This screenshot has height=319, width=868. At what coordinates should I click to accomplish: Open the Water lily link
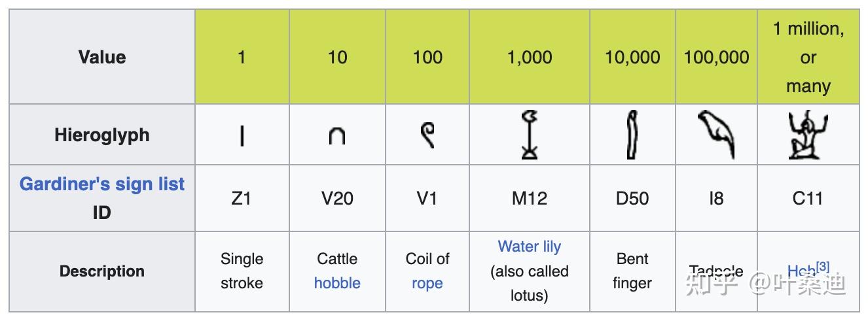[x=529, y=246]
